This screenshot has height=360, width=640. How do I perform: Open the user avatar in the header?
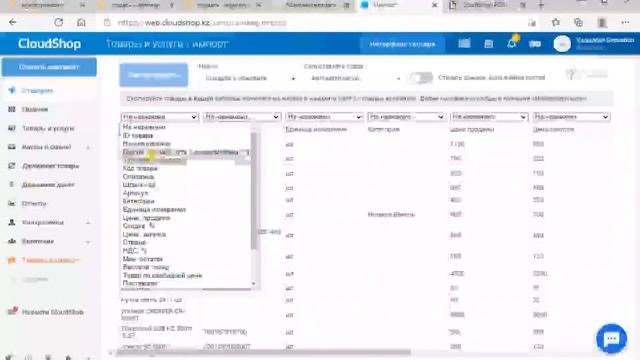coord(562,44)
